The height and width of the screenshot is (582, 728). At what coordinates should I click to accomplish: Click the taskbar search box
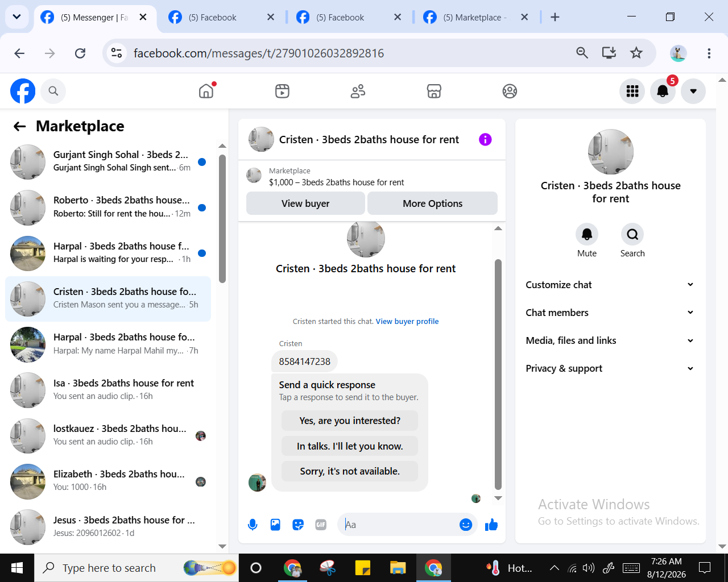pyautogui.click(x=136, y=568)
